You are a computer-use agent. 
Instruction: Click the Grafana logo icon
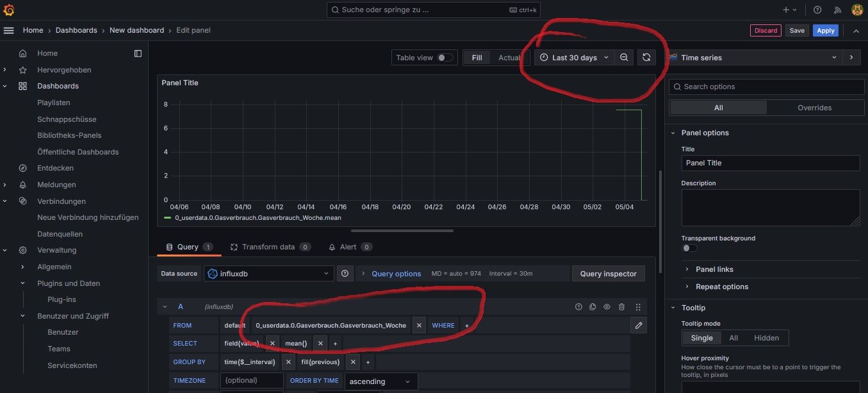pyautogui.click(x=9, y=10)
